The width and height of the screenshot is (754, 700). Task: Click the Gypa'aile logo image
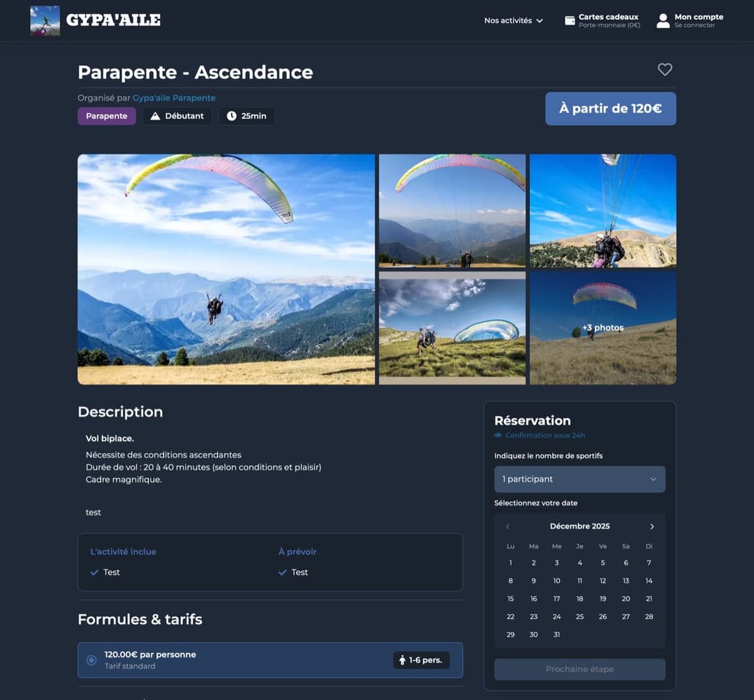[x=44, y=20]
